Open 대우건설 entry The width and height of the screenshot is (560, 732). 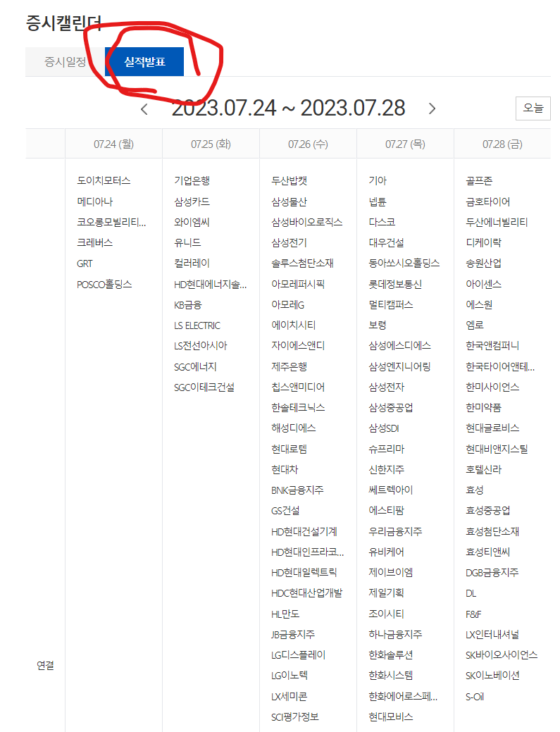tap(387, 243)
